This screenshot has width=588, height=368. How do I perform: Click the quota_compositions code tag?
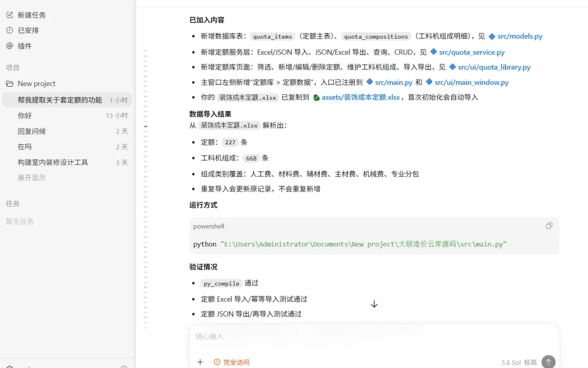(376, 36)
